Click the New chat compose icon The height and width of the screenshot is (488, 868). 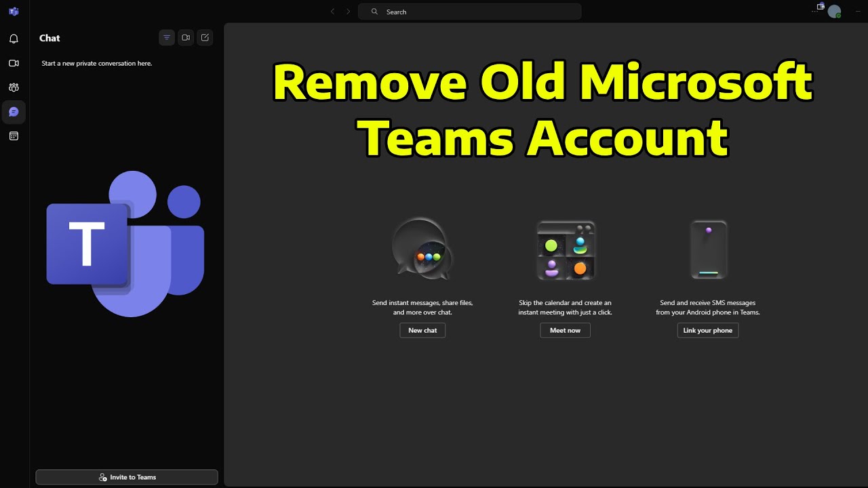coord(205,38)
